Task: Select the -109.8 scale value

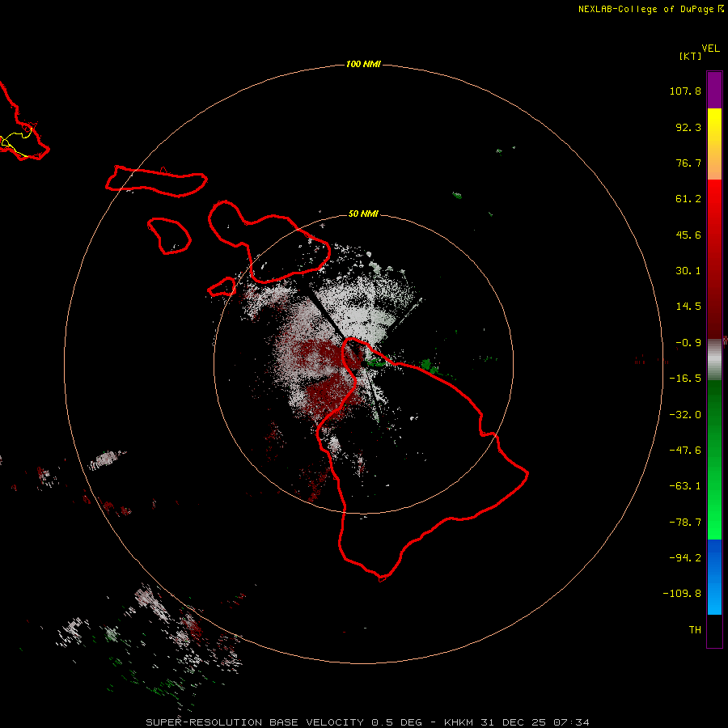Action: [x=682, y=594]
